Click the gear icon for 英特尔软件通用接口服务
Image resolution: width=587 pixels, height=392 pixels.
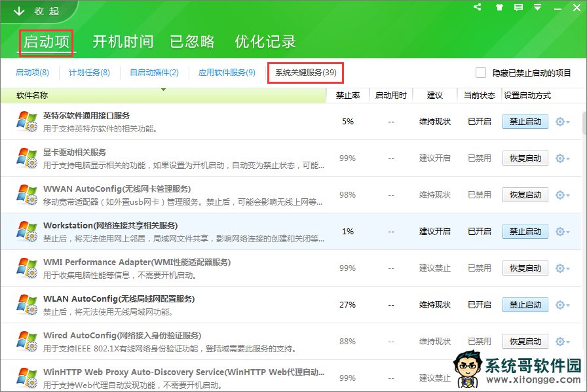click(x=561, y=122)
